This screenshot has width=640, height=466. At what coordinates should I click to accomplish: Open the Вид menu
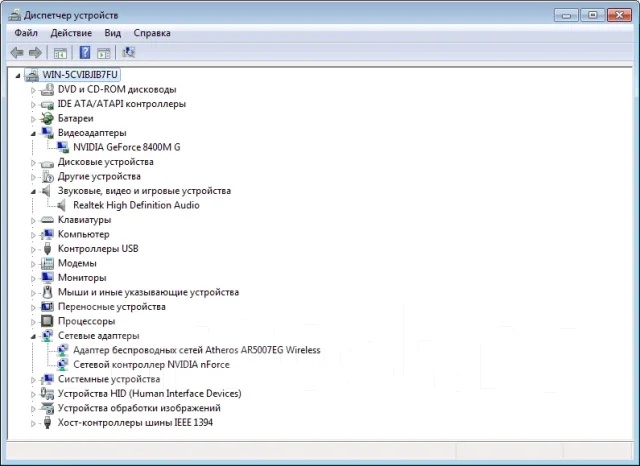point(113,33)
